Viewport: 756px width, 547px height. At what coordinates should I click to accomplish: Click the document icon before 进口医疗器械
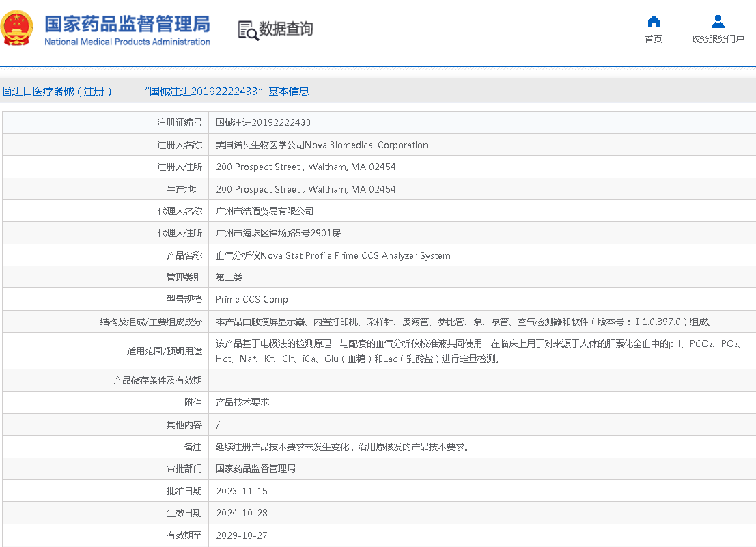[x=7, y=92]
